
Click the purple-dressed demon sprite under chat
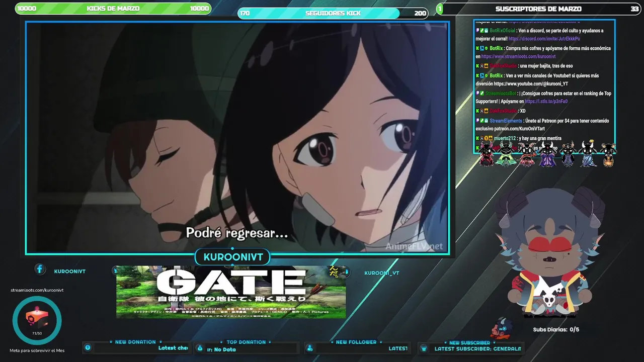point(547,154)
